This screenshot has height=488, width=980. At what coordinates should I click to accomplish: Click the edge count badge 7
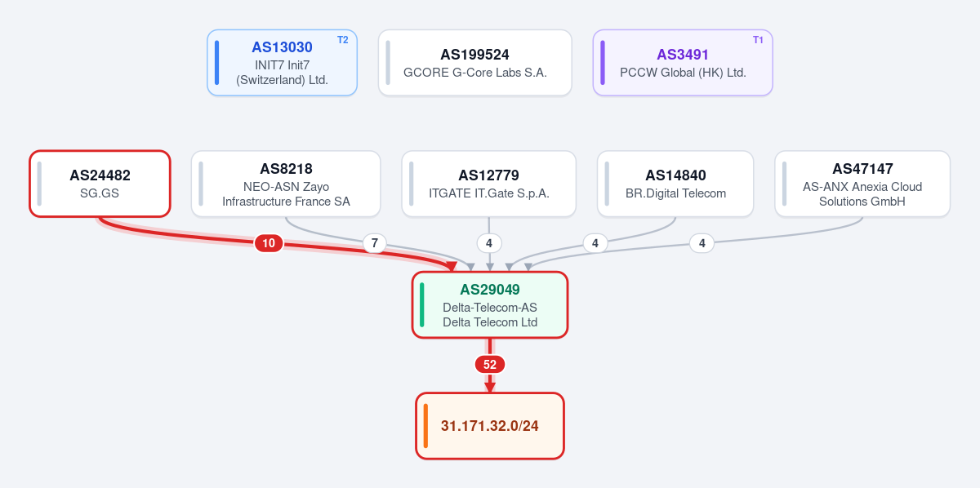[375, 242]
